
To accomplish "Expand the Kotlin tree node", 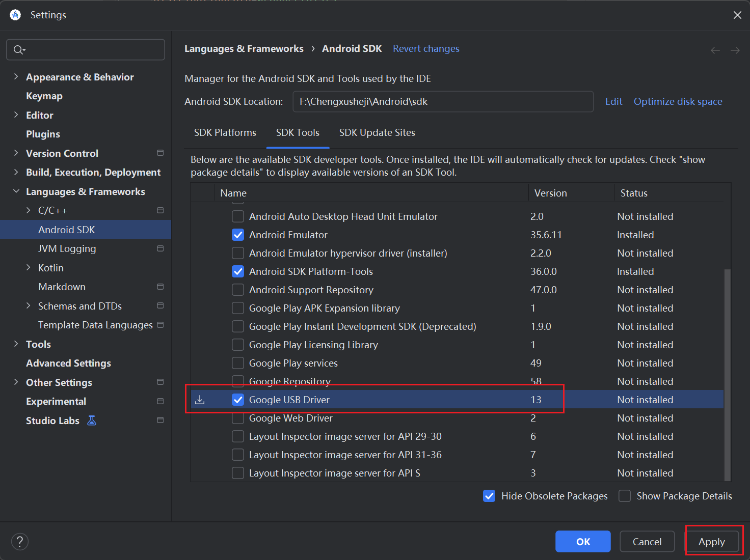I will (28, 267).
